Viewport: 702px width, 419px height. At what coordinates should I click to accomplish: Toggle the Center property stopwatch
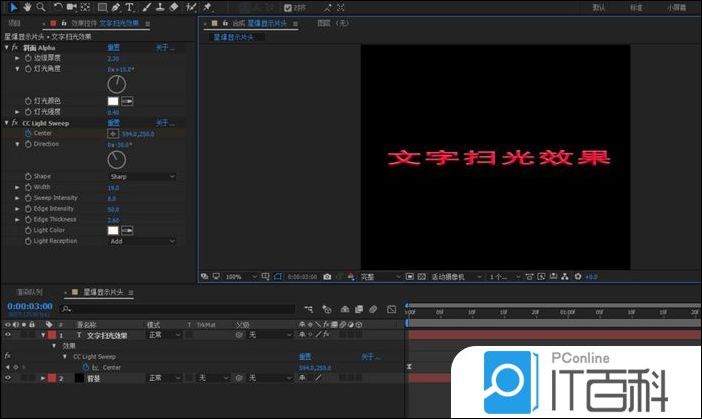point(27,133)
